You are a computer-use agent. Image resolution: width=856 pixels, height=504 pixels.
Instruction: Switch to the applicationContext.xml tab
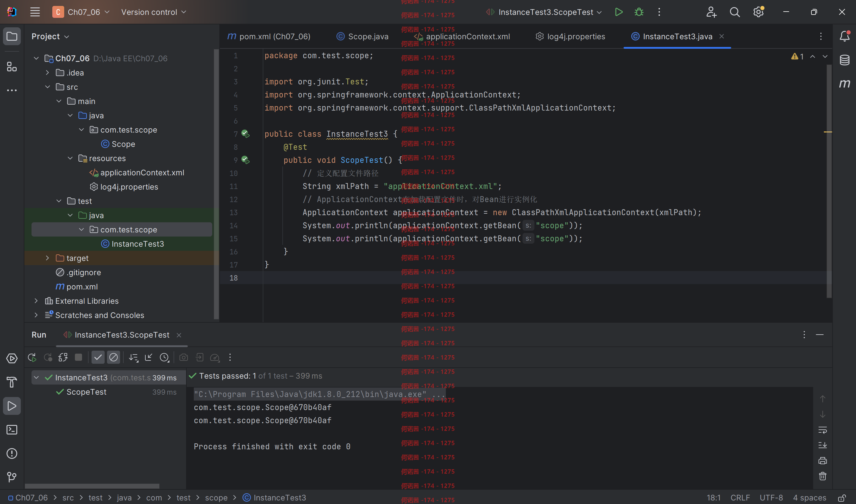coord(462,36)
